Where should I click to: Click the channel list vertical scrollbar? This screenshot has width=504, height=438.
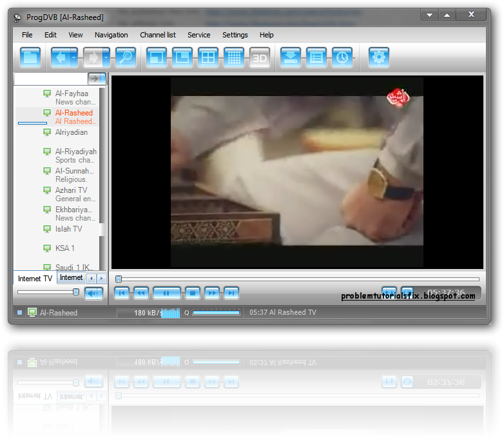coord(102,179)
